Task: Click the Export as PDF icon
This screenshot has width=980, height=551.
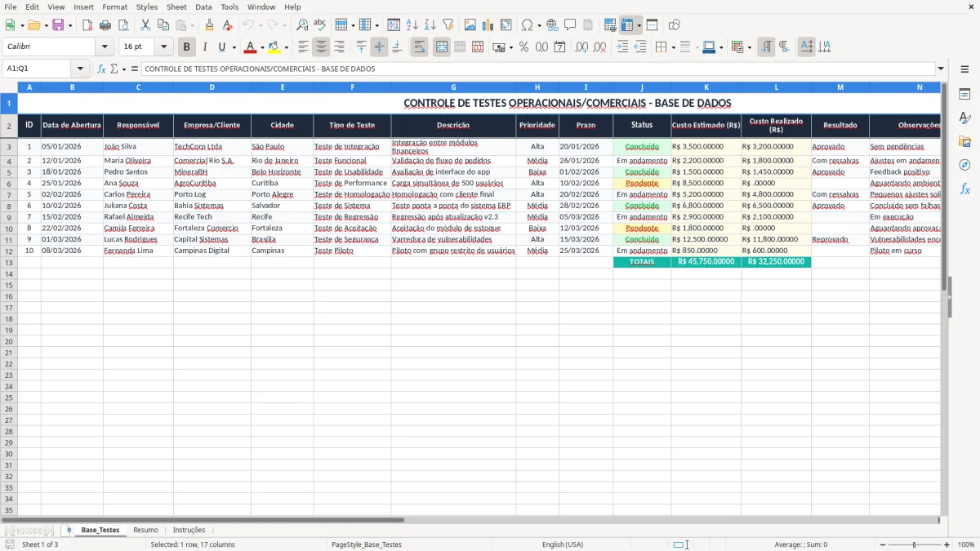Action: tap(87, 25)
